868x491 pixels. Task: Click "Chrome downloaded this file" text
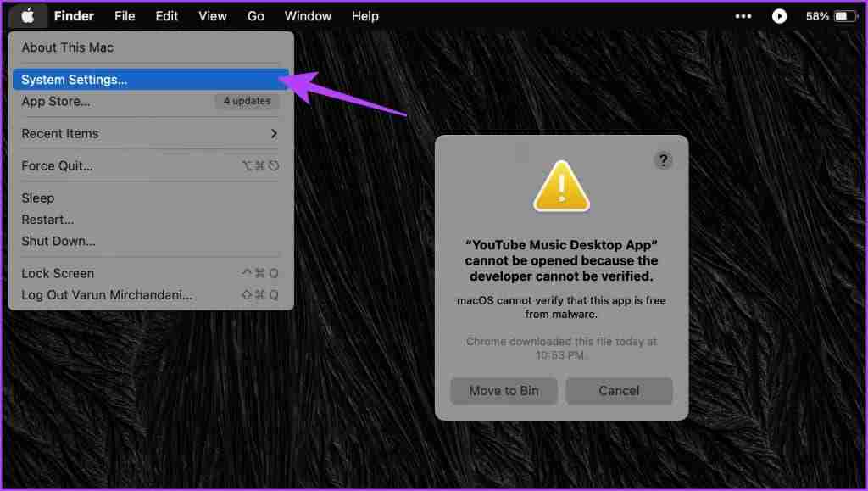[561, 349]
